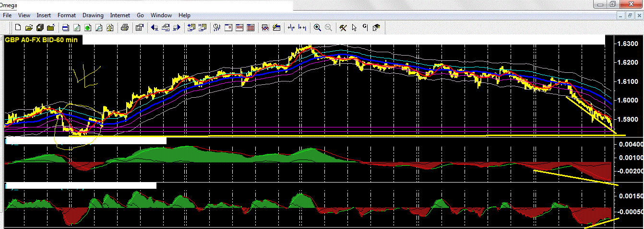The height and width of the screenshot is (229, 644).
Task: Click the printer icon in the toolbar
Action: click(124, 28)
